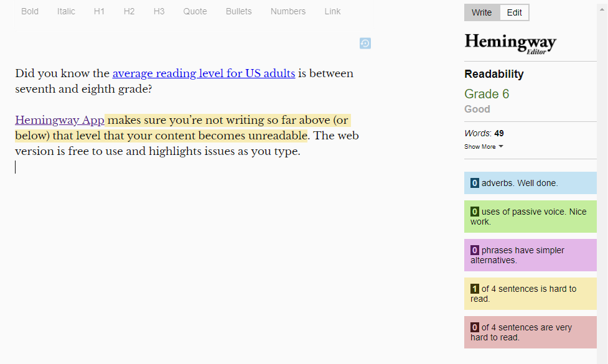608x364 pixels.
Task: Set heading level H2
Action: click(x=129, y=12)
